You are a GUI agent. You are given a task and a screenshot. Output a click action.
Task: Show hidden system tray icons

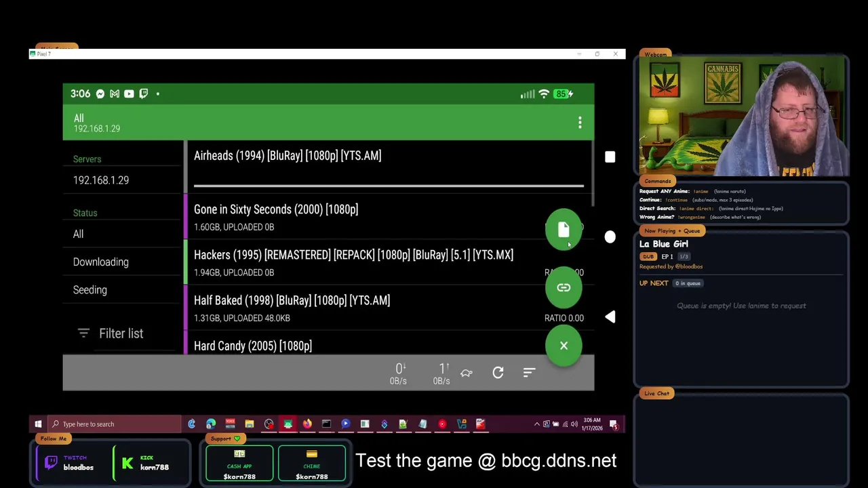(537, 424)
